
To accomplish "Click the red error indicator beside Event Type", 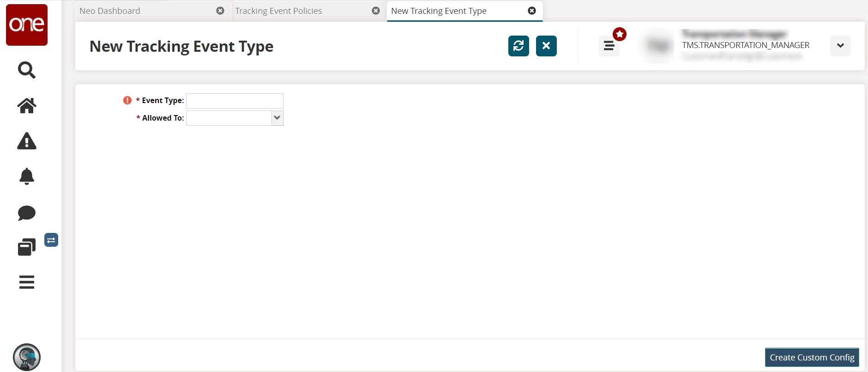I will pyautogui.click(x=127, y=100).
